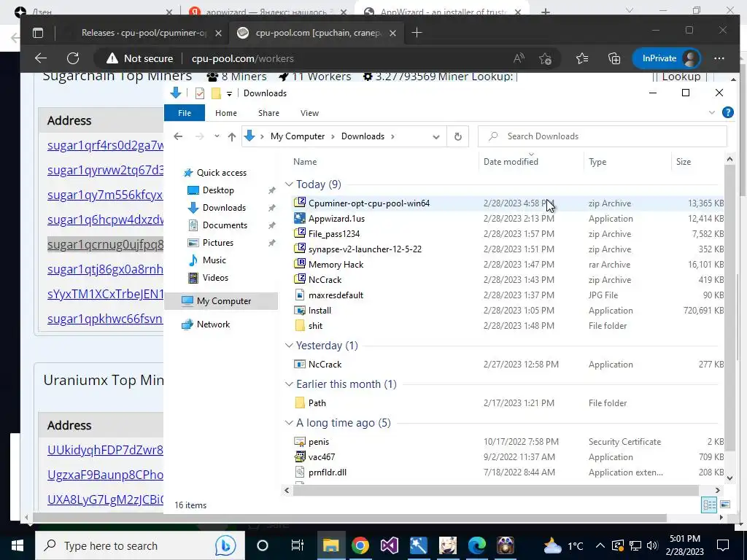Go back in File Explorer navigation
Image resolution: width=747 pixels, height=560 pixels.
coord(178,136)
